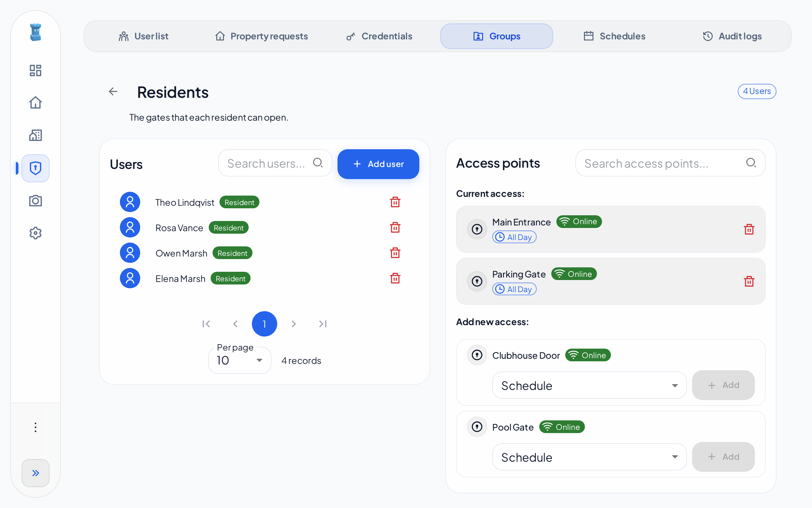
Task: Open the Property requests tab
Action: point(261,36)
